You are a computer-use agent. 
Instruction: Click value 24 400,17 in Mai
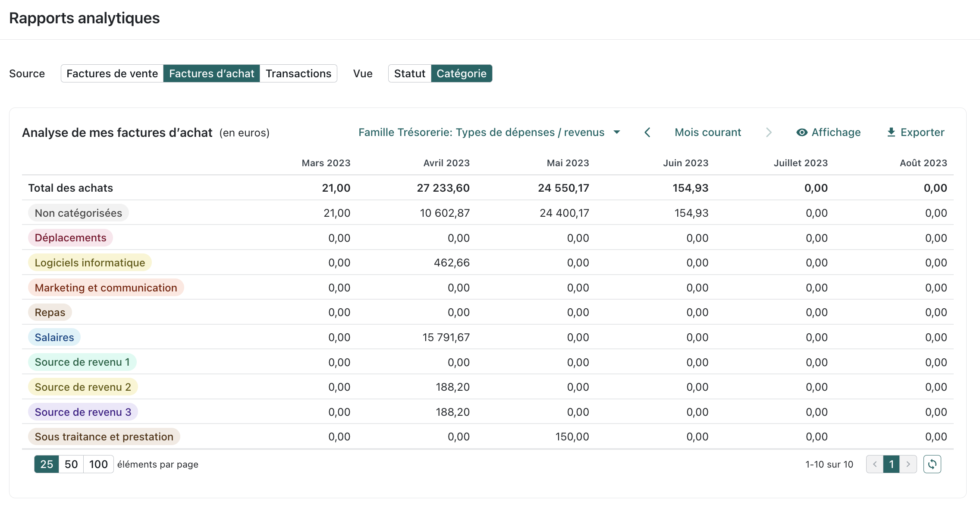565,213
